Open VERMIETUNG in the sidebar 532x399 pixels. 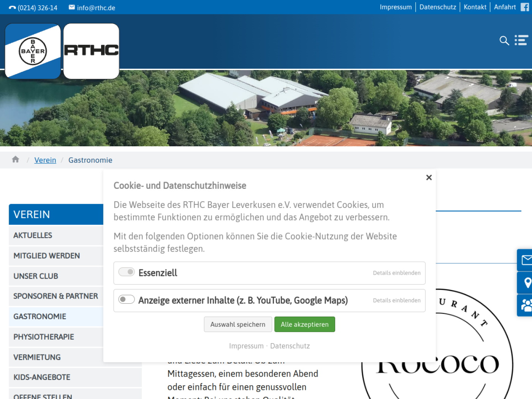[56, 357]
